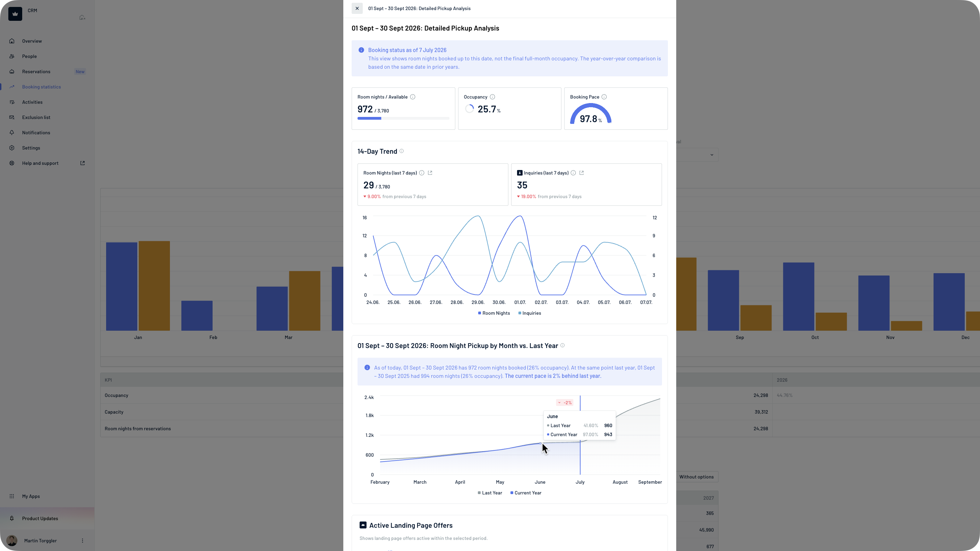
Task: Click the Oct blue bar in background chart
Action: 799,296
